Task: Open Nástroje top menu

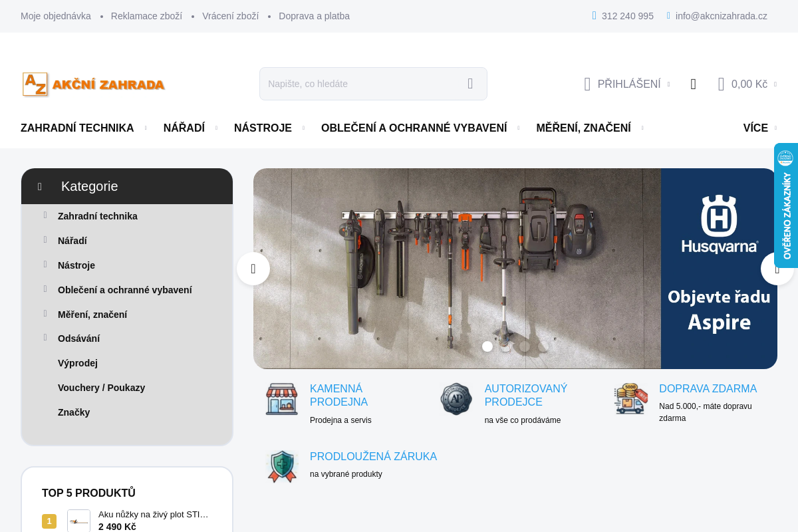Action: tap(263, 128)
